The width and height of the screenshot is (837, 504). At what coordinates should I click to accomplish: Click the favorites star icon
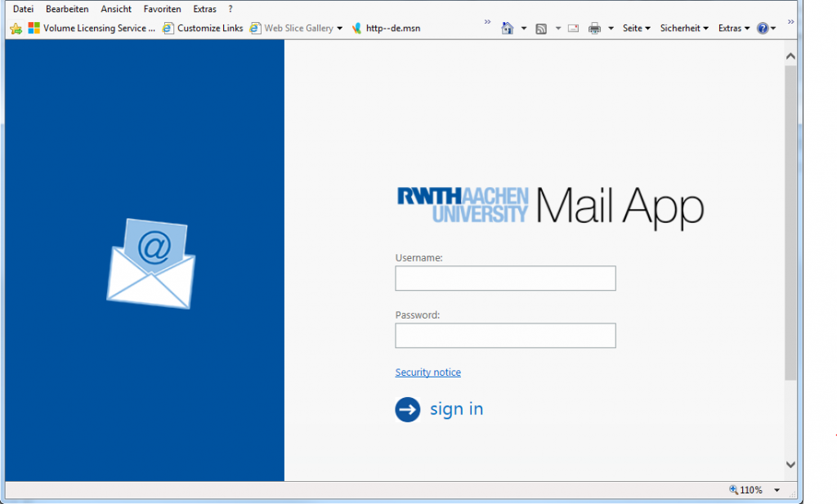pyautogui.click(x=16, y=29)
